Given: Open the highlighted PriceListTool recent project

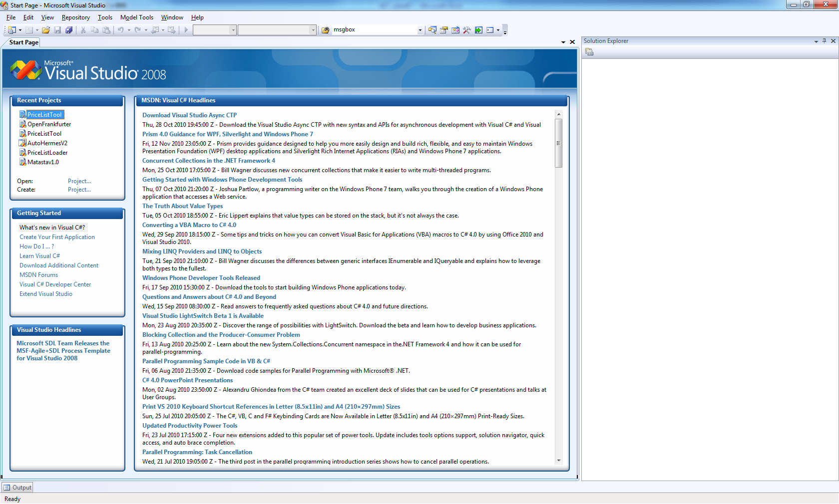Looking at the screenshot, I should pos(44,115).
